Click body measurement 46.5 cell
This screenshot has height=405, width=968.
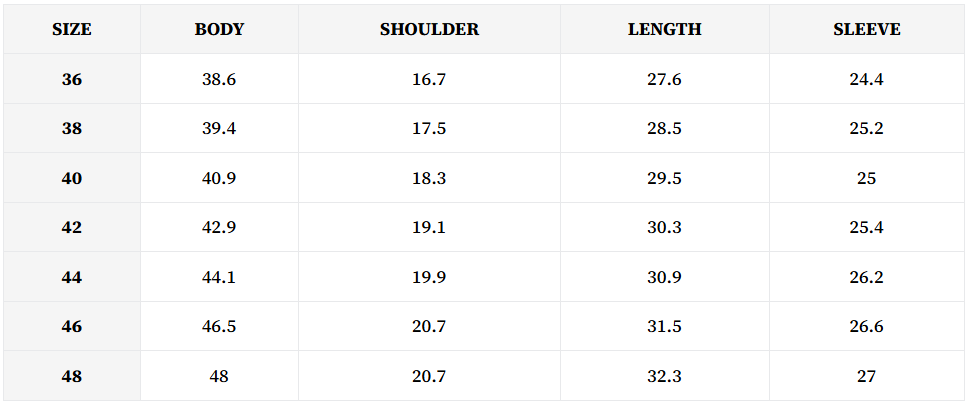pos(219,327)
